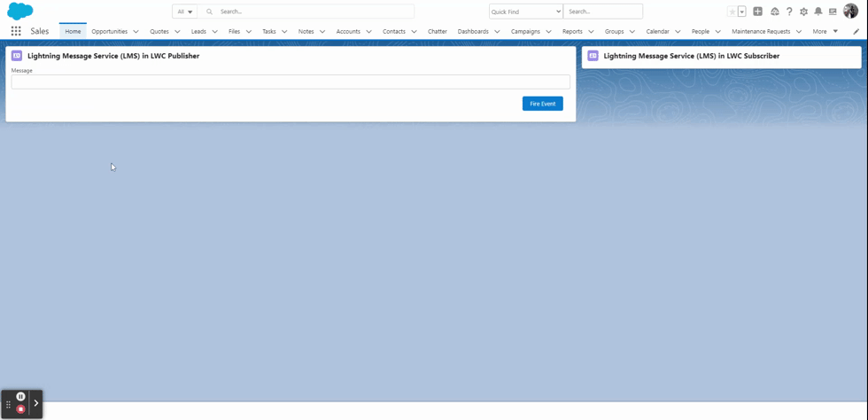Image resolution: width=868 pixels, height=420 pixels.
Task: Expand the Groups tab chevron
Action: coord(632,32)
